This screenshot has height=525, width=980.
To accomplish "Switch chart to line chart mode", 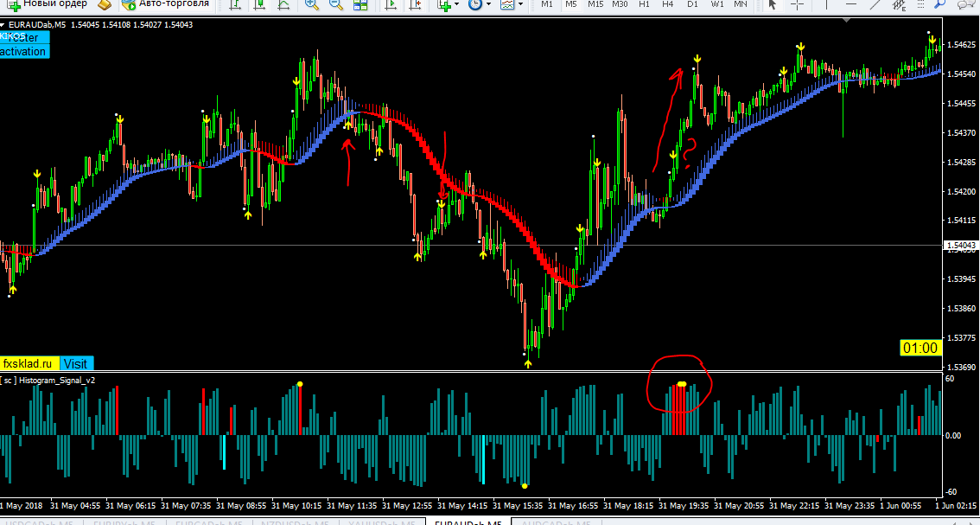I will (x=283, y=4).
